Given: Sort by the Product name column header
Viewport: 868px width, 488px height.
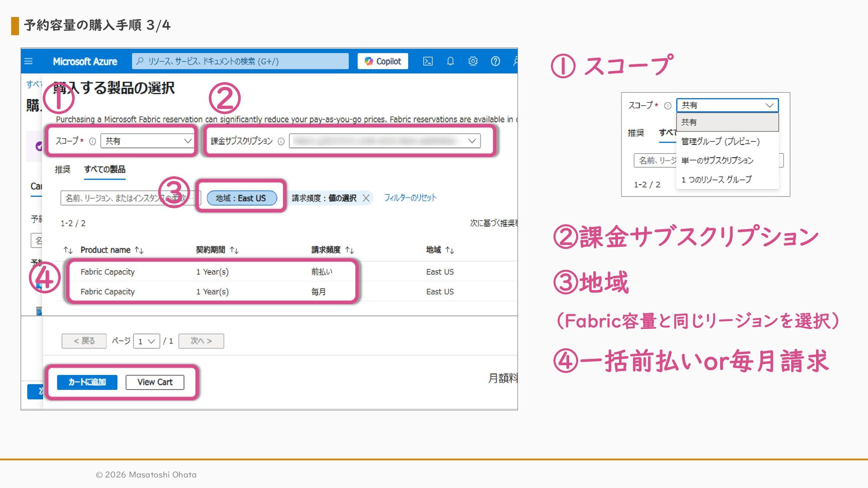Looking at the screenshot, I should [105, 250].
